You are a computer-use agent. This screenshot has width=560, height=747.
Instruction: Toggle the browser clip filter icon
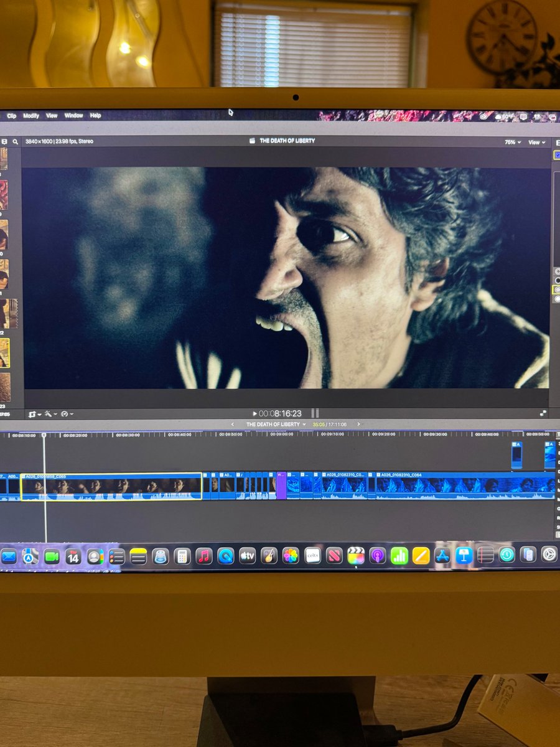click(x=4, y=142)
